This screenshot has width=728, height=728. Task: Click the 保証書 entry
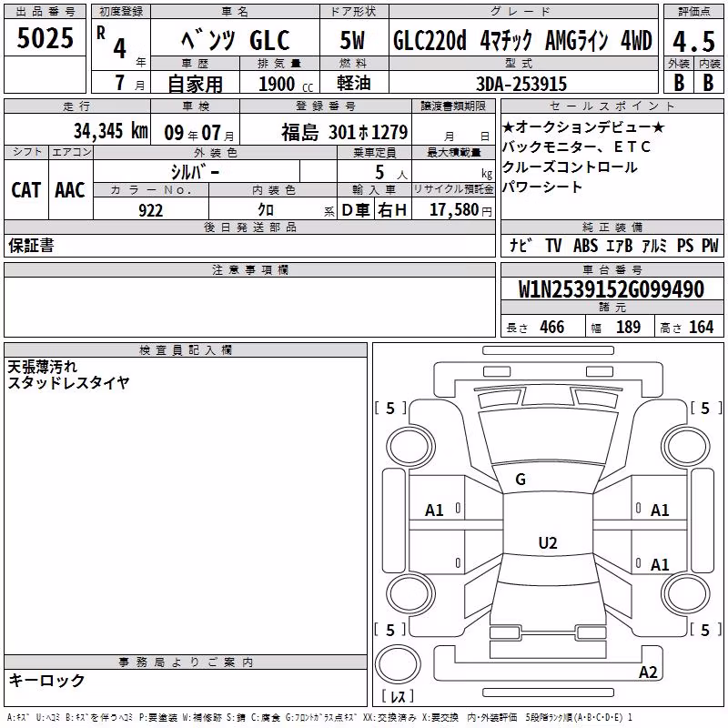pos(31,246)
